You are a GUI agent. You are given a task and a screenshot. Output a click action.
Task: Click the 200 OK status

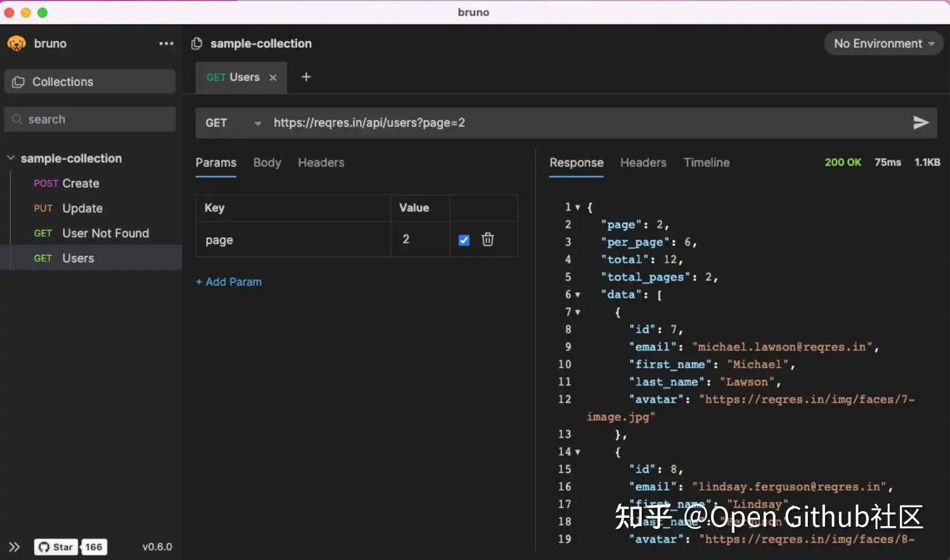click(843, 162)
